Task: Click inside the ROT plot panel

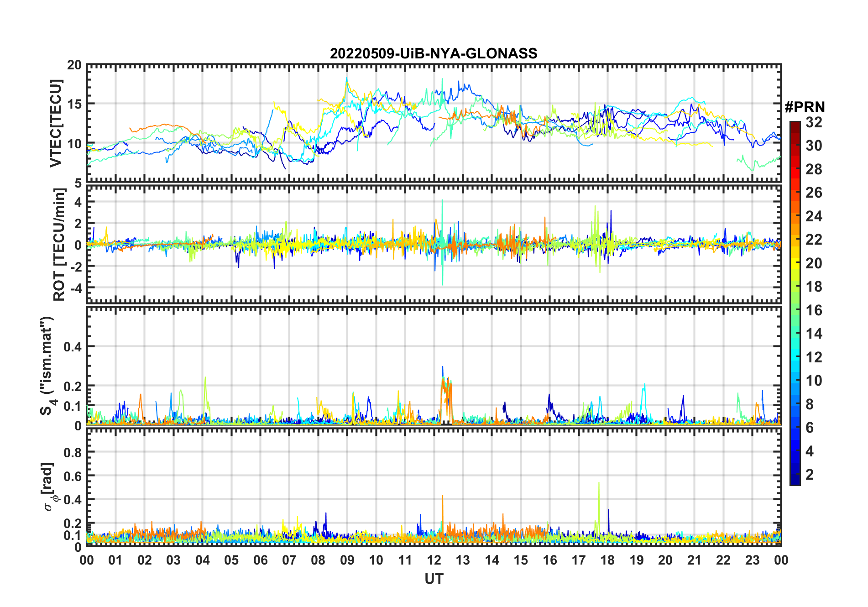Action: click(x=434, y=244)
